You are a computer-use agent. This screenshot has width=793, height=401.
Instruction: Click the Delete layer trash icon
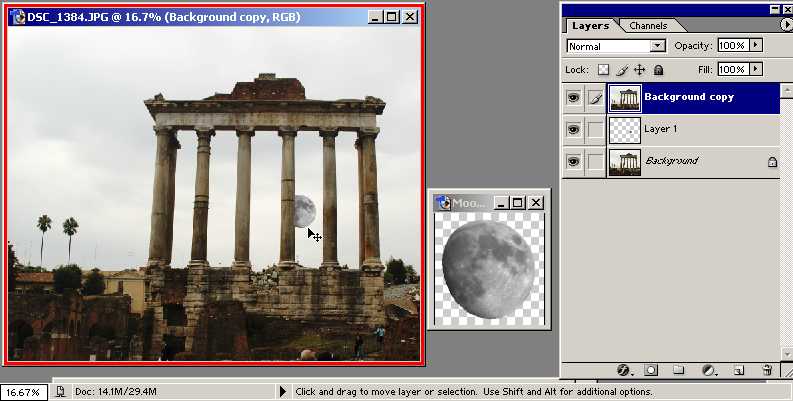[x=767, y=370]
